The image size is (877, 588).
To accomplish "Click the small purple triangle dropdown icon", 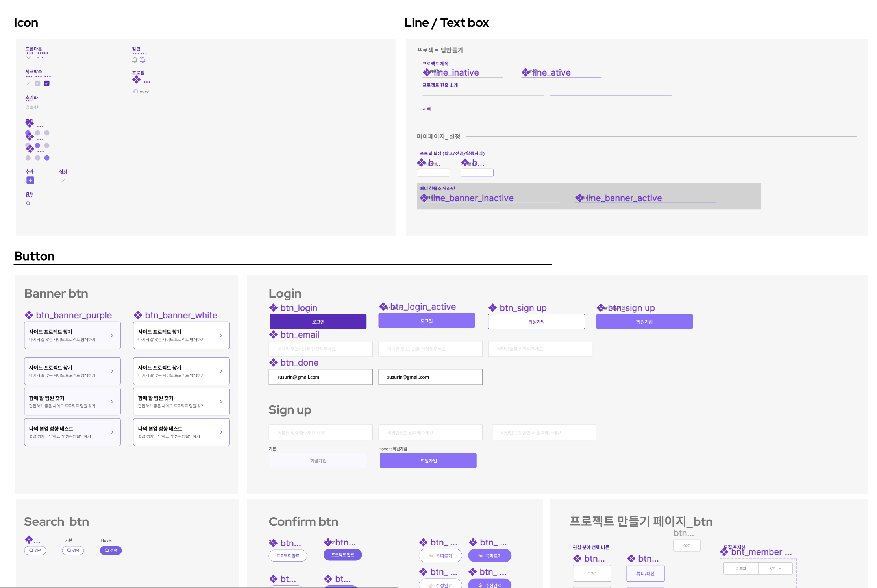I will tap(43, 58).
